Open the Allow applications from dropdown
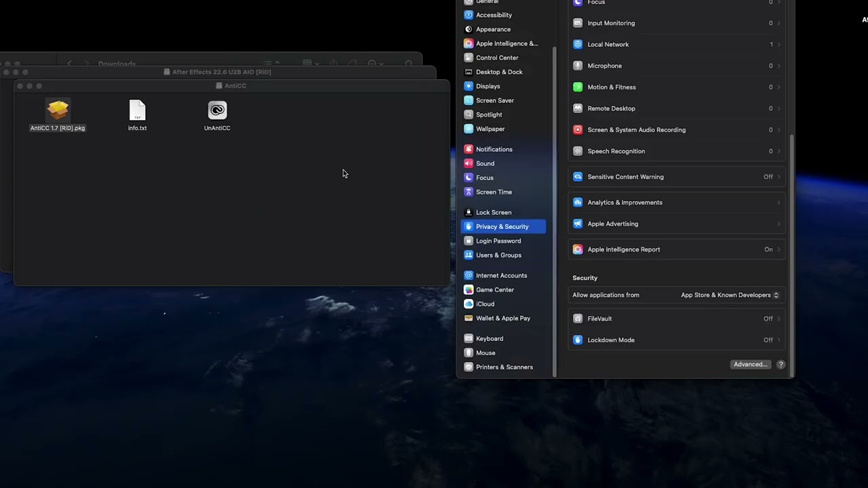This screenshot has width=868, height=488. (x=730, y=295)
